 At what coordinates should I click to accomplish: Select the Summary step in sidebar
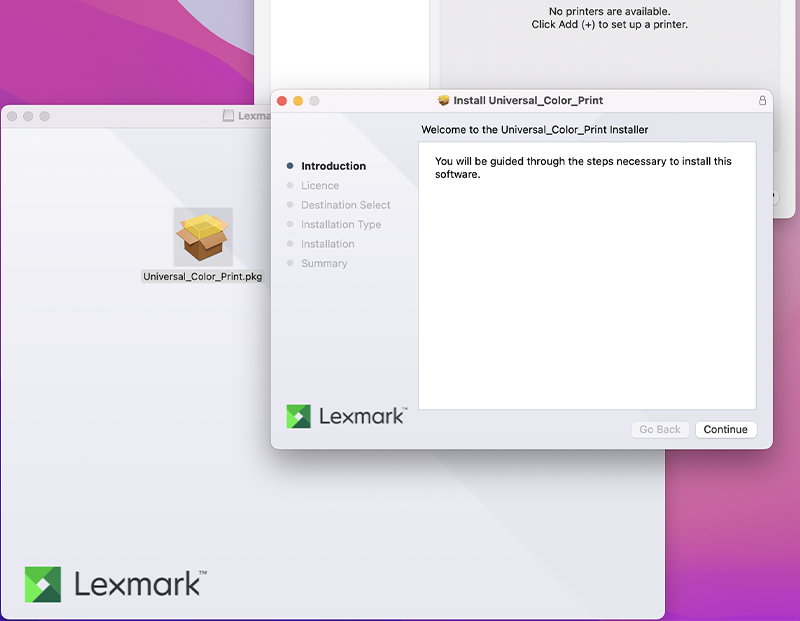tap(324, 263)
